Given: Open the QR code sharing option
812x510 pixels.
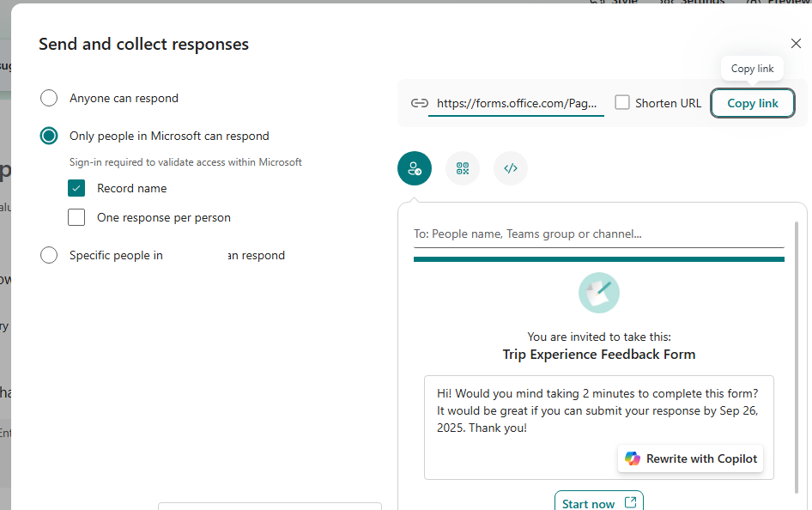Looking at the screenshot, I should point(463,168).
